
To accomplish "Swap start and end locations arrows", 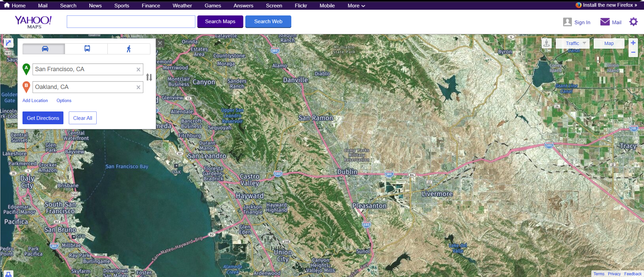I will click(x=149, y=78).
